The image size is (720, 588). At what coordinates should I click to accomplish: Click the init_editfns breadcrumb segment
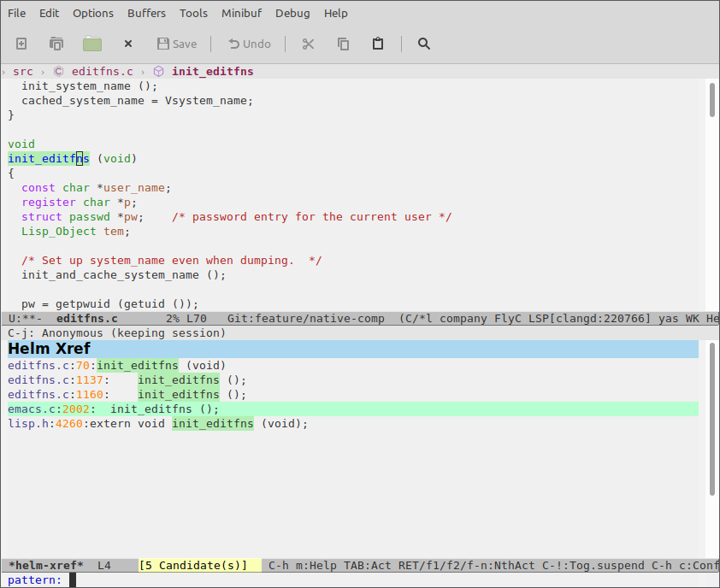[x=213, y=72]
